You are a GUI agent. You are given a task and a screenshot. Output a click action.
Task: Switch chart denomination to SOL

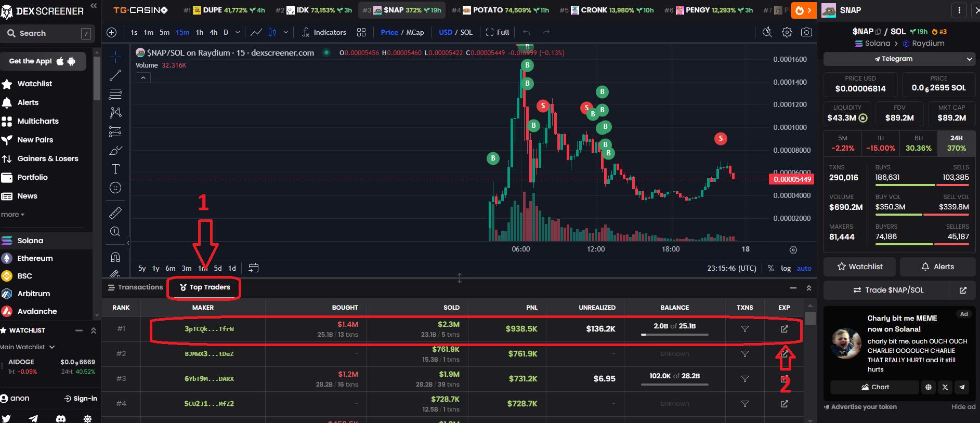(x=466, y=32)
